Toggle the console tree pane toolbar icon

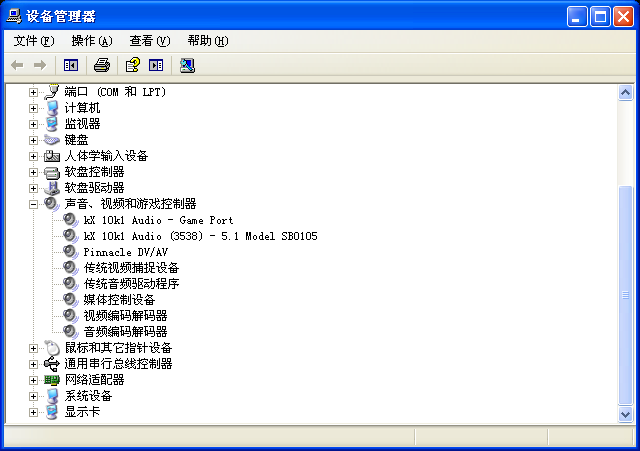[71, 65]
